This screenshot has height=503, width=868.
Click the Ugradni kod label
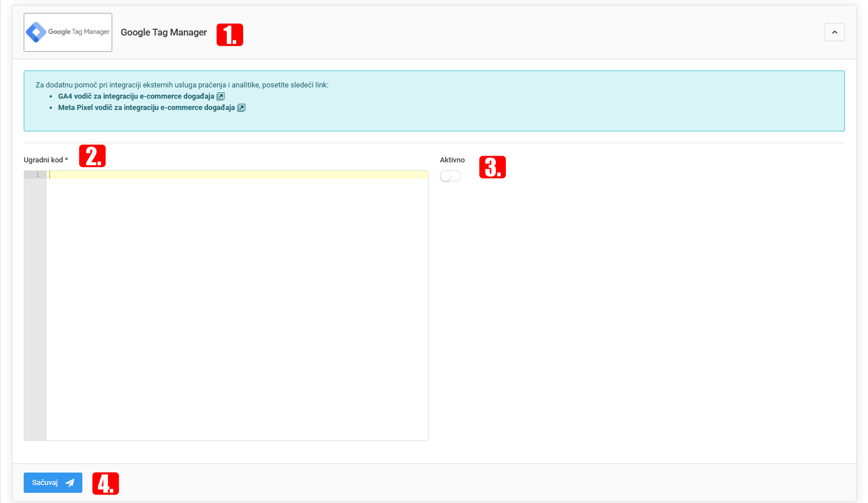tap(46, 160)
